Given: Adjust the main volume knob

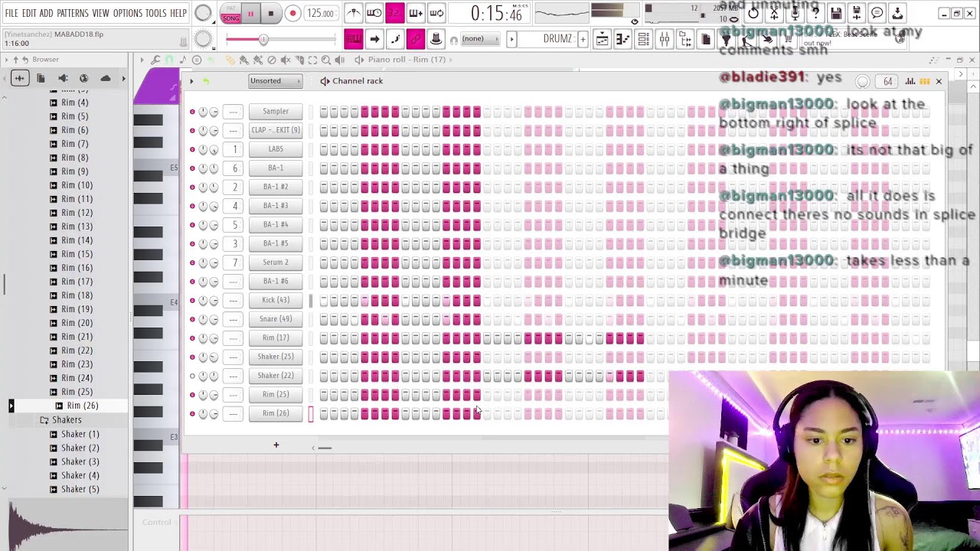Looking at the screenshot, I should [203, 13].
